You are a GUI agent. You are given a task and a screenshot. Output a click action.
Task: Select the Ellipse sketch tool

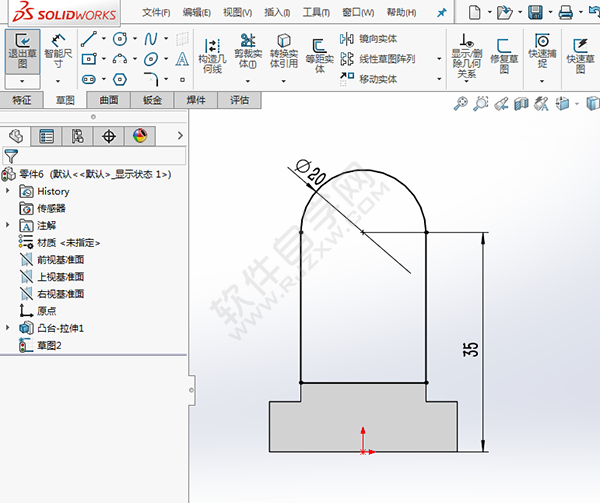point(151,59)
